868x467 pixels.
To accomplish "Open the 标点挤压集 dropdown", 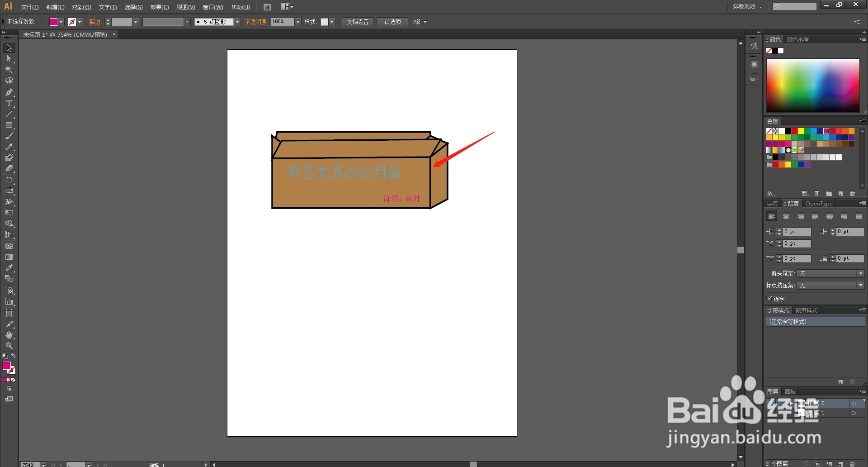I will pyautogui.click(x=831, y=285).
